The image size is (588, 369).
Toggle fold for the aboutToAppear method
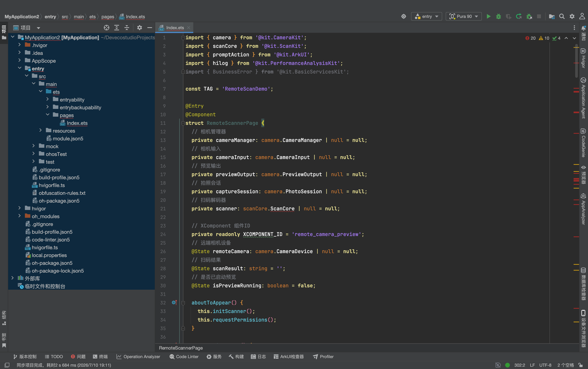[183, 303]
